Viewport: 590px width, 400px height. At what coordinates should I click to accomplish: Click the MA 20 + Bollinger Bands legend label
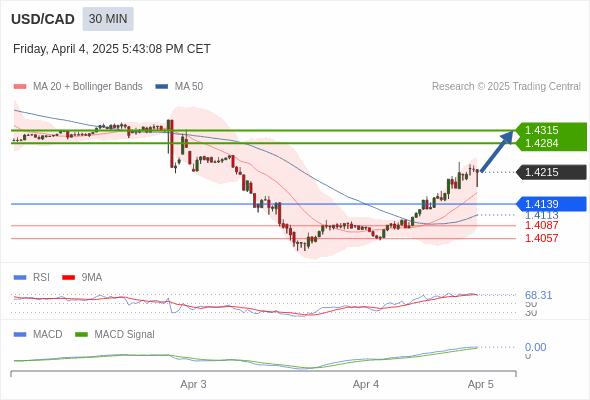tap(88, 87)
